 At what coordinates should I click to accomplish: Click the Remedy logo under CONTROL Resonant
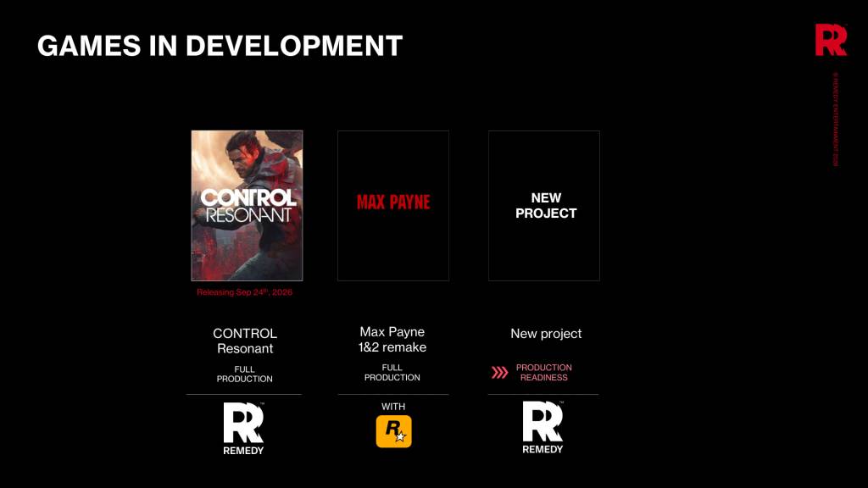pyautogui.click(x=243, y=428)
